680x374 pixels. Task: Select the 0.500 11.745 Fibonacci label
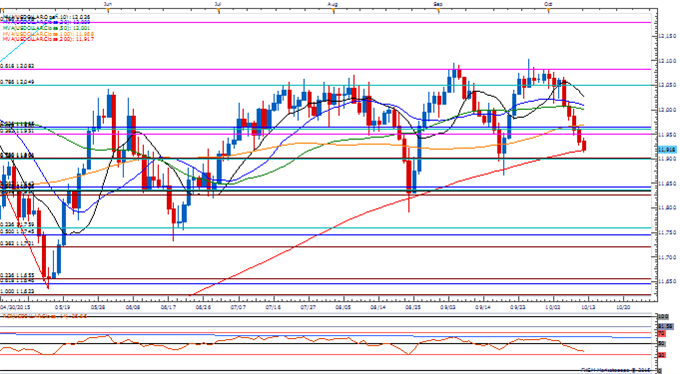coord(17,232)
